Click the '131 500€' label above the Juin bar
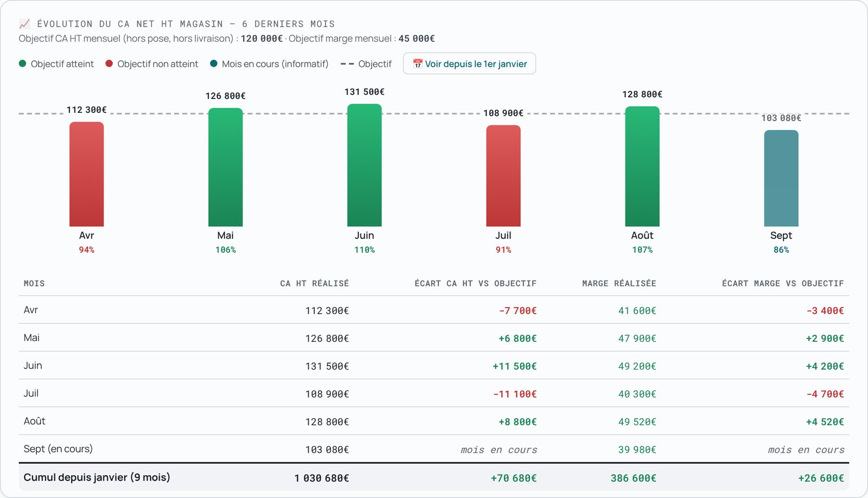Viewport: 868px width, 498px height. [x=365, y=92]
